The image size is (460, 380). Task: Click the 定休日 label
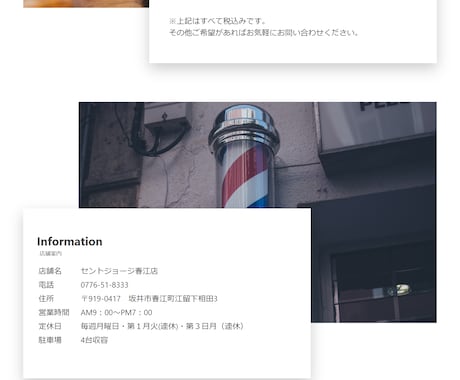pos(50,326)
